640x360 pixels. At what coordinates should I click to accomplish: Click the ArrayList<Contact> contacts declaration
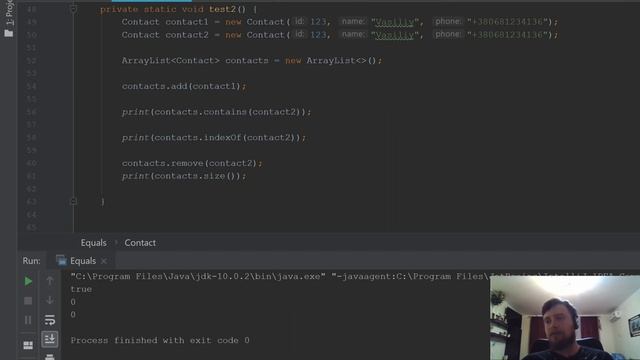(x=251, y=60)
